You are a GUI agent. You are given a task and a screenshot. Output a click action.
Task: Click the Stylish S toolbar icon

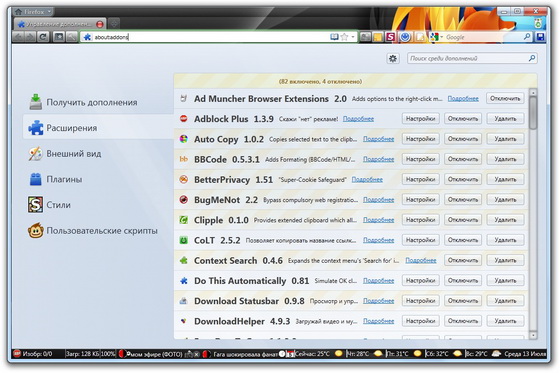pyautogui.click(x=390, y=37)
